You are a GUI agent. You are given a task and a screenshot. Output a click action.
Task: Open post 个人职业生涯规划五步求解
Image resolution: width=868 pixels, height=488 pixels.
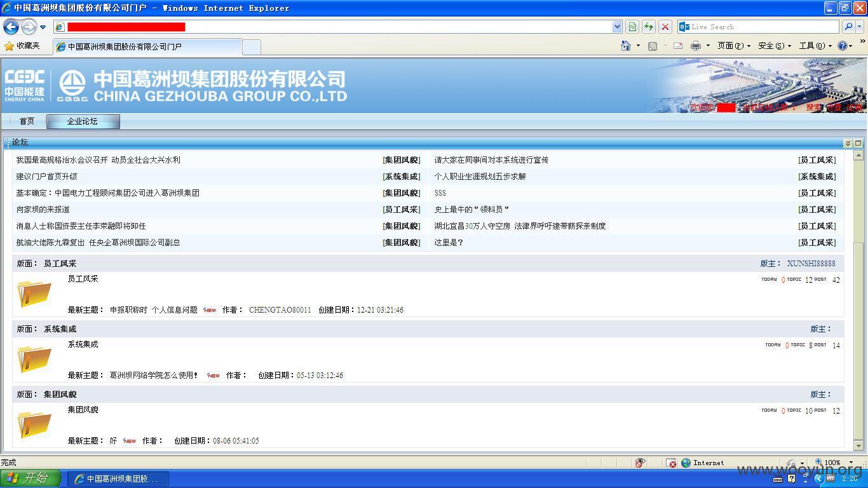pos(480,177)
